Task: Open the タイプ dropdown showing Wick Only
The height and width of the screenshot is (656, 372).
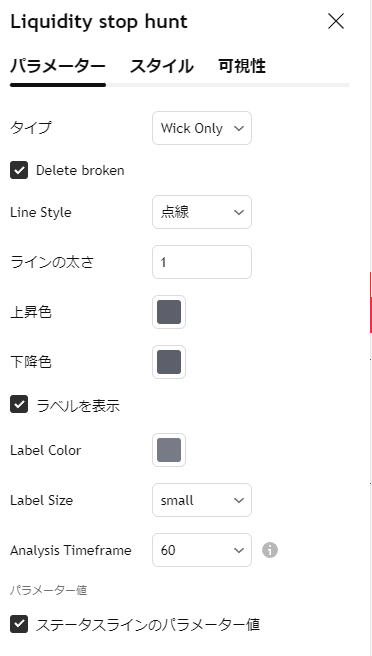Action: [x=202, y=128]
